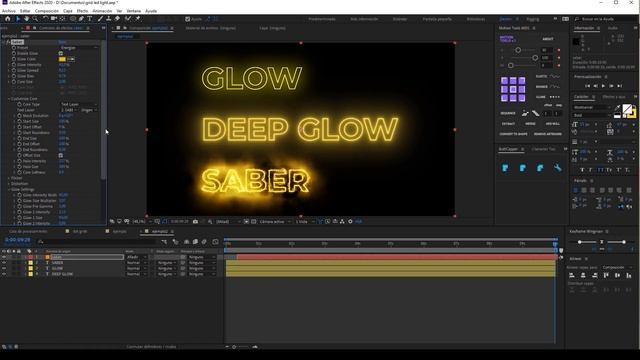
Task: Select the Brush tool
Action: pos(100,19)
